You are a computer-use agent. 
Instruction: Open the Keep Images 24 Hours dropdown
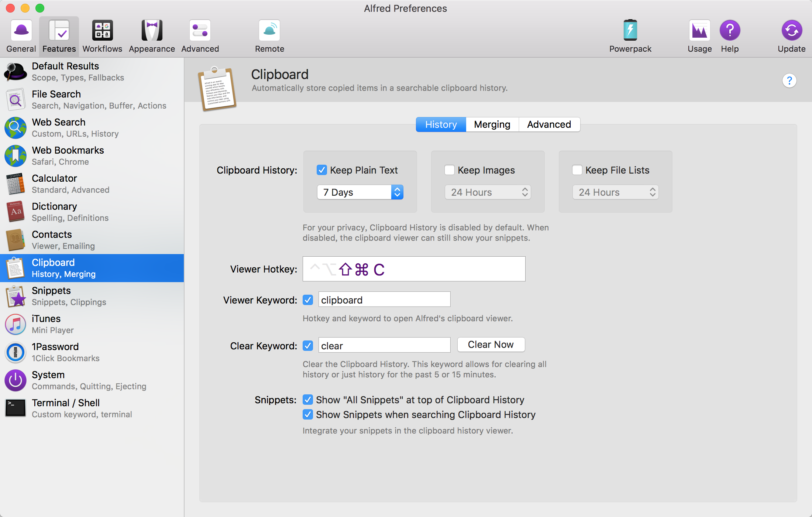488,192
